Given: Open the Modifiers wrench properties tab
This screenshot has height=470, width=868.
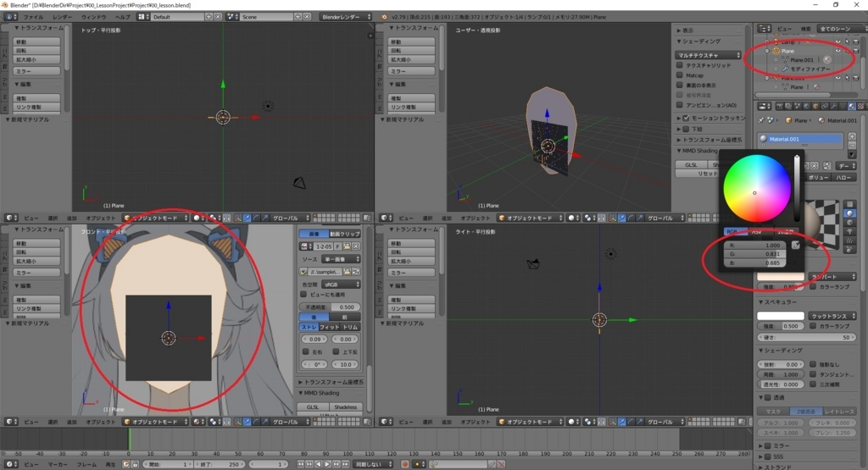Looking at the screenshot, I should coord(834,106).
